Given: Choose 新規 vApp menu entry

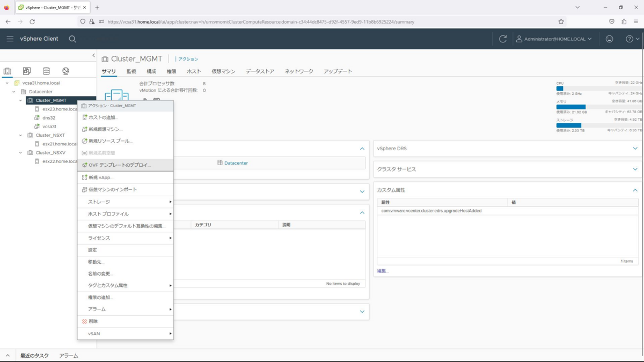Looking at the screenshot, I should click(125, 178).
